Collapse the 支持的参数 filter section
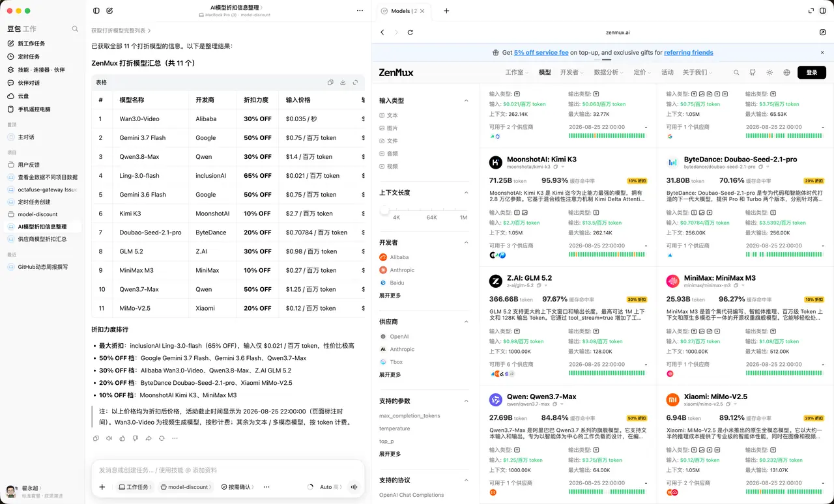834x504 pixels. pyautogui.click(x=466, y=401)
